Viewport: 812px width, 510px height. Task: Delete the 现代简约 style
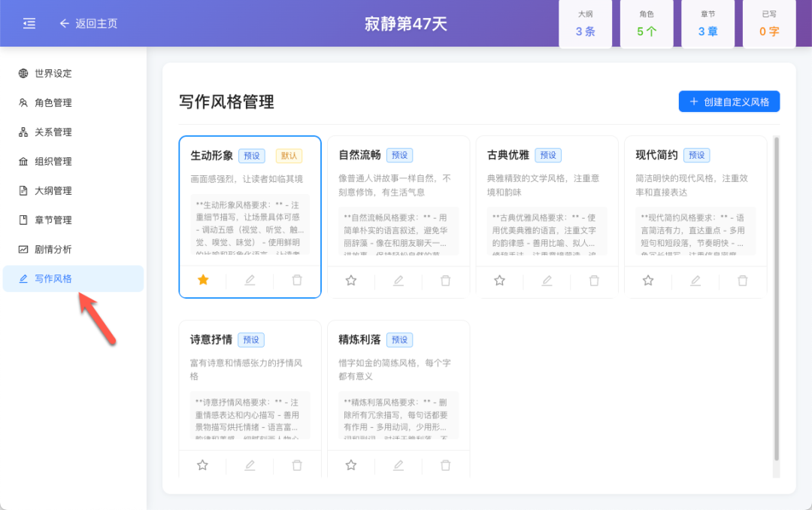[742, 280]
